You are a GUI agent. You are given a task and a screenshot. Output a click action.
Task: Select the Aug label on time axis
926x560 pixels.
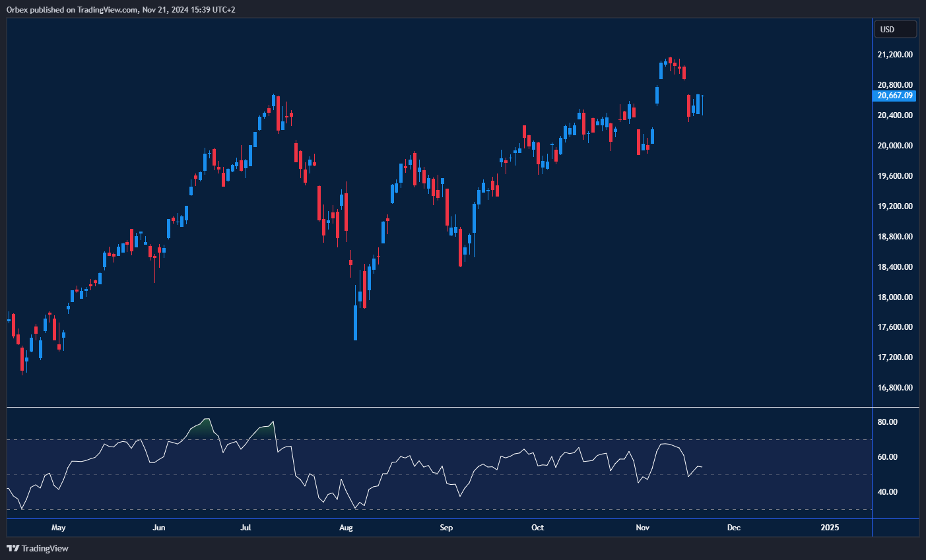click(346, 528)
